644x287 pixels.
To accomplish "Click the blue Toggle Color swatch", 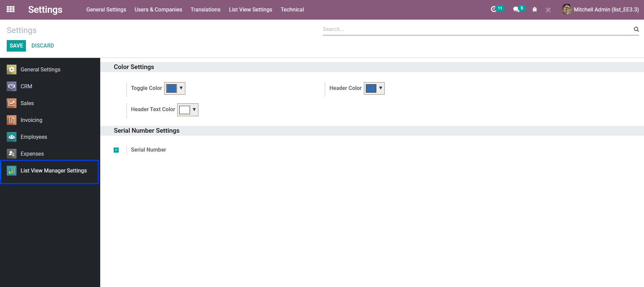I will tap(172, 88).
